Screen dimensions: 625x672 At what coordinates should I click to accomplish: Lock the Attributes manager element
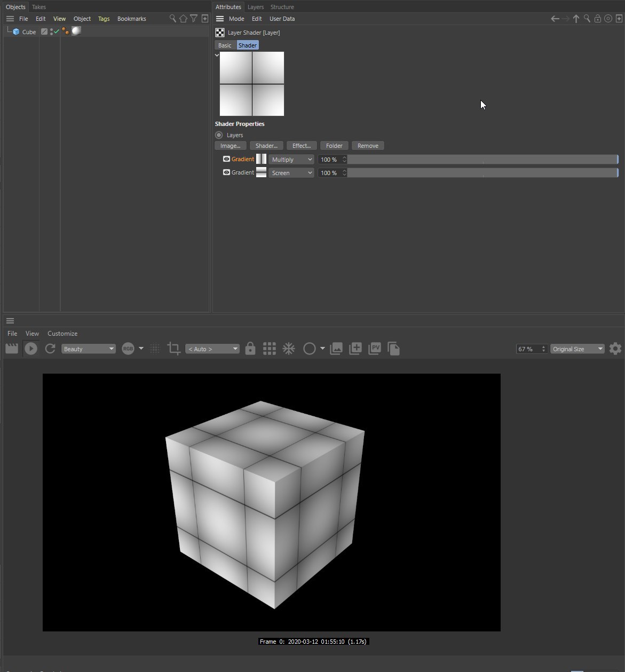(x=597, y=19)
